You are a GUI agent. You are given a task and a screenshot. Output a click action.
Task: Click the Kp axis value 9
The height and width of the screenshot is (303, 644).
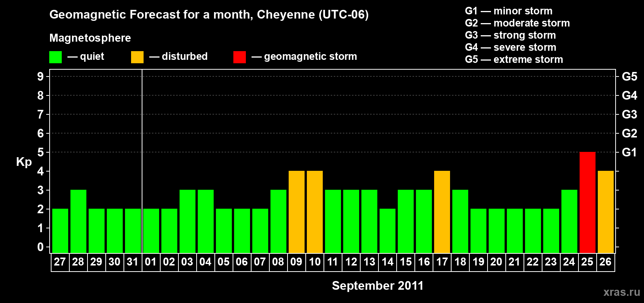[41, 77]
